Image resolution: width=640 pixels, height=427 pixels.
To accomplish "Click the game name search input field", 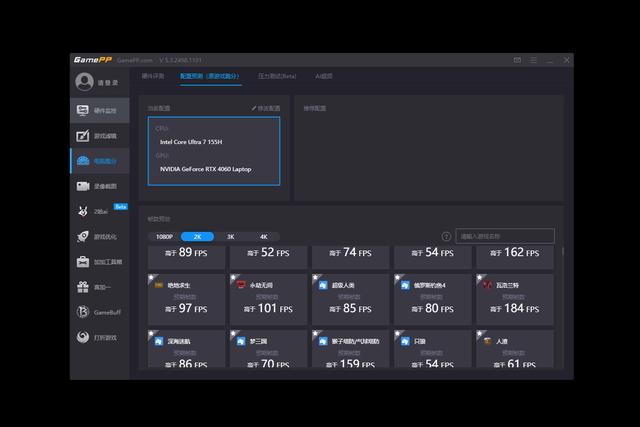I will tap(505, 236).
